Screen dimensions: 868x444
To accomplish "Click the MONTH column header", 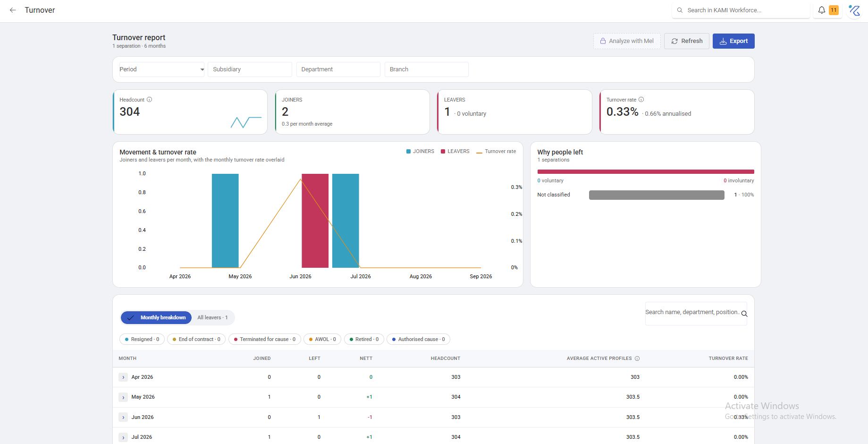I will 127,359.
